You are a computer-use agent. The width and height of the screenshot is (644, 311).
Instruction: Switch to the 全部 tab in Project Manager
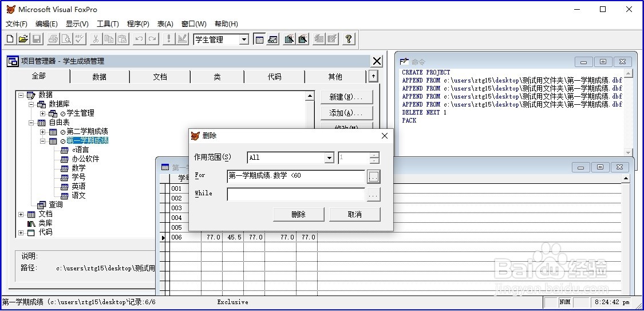(39, 76)
